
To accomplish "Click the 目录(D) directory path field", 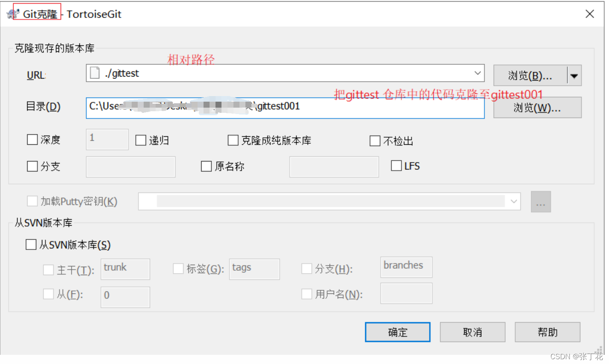I will (285, 108).
